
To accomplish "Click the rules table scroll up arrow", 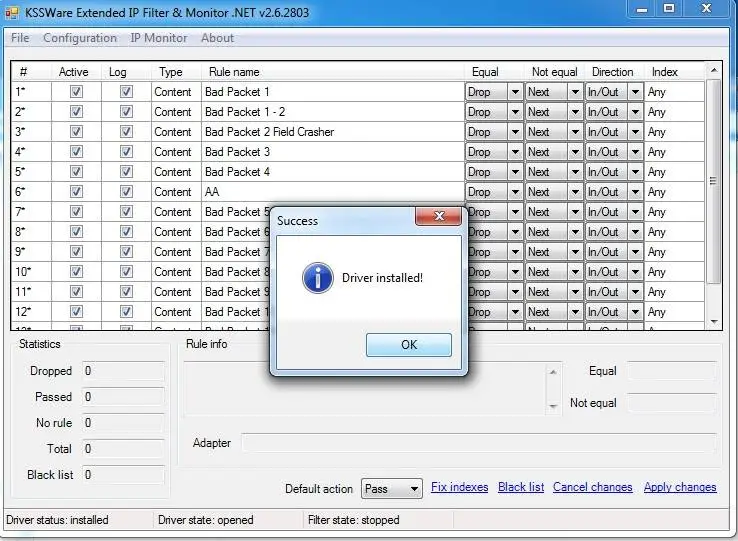I will pos(714,70).
